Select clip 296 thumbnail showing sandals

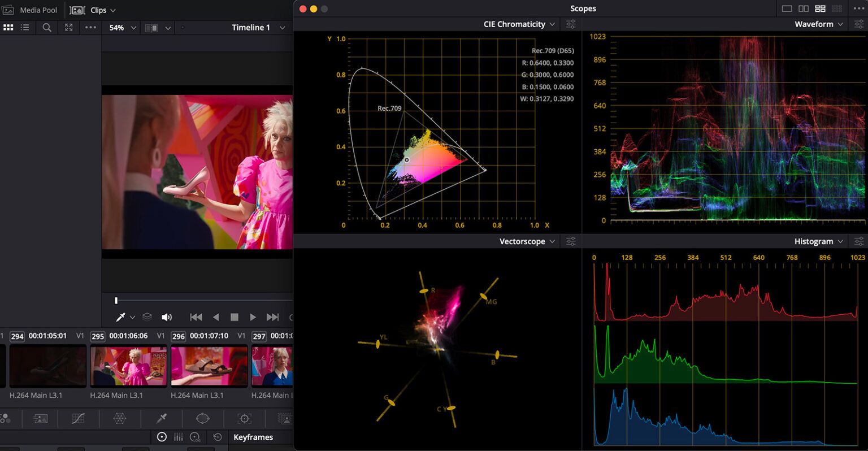pyautogui.click(x=209, y=366)
